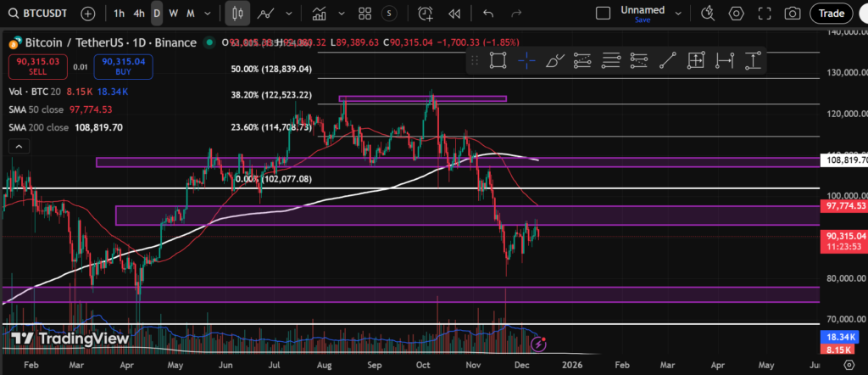Click the Bitcoin / TetherUS symbol title
Viewport: 868px width, 375px height.
(x=109, y=42)
